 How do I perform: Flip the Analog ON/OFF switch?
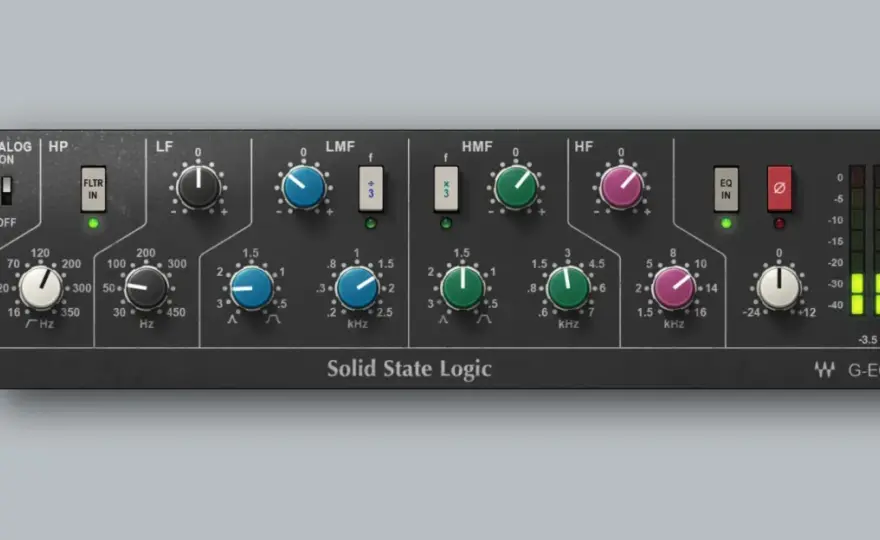click(6, 191)
